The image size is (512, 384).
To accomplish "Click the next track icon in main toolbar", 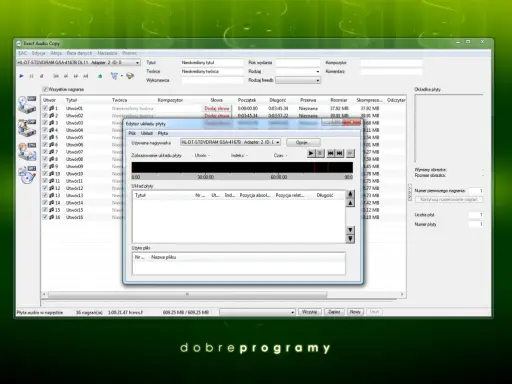I will click(86, 76).
